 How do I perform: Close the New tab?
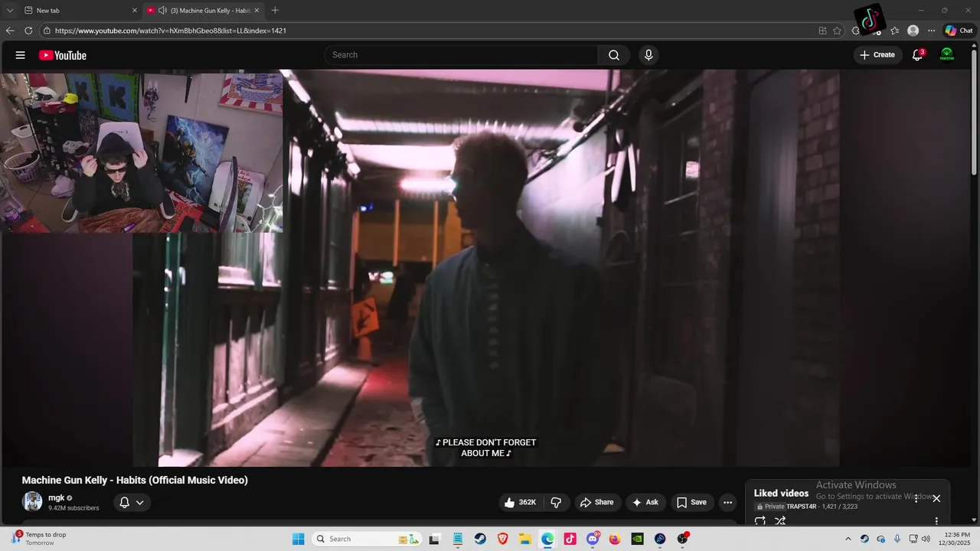click(x=135, y=10)
